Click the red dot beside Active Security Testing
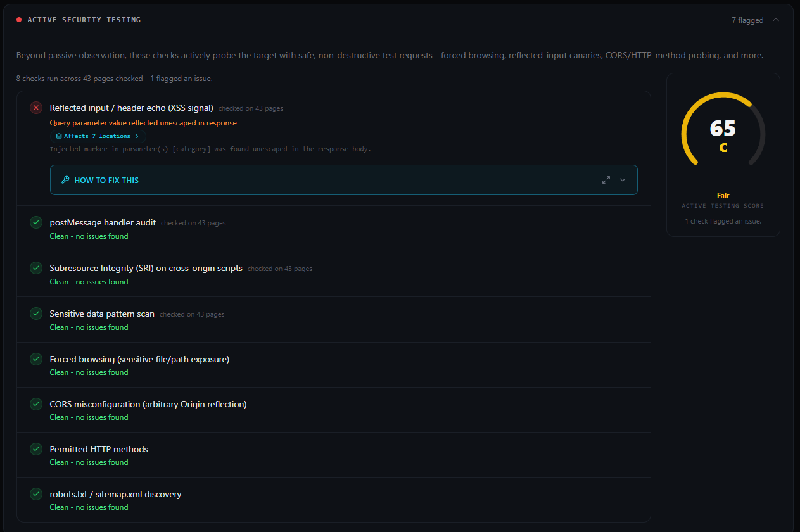 tap(19, 20)
